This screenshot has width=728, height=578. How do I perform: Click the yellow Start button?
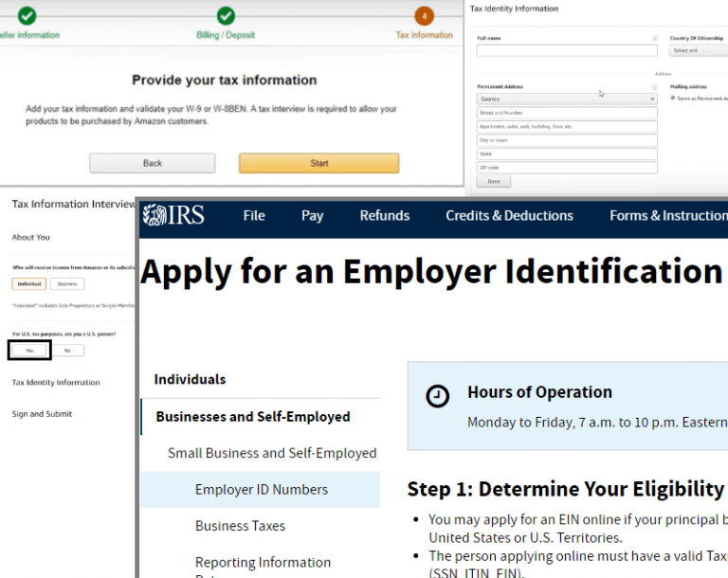(x=318, y=163)
